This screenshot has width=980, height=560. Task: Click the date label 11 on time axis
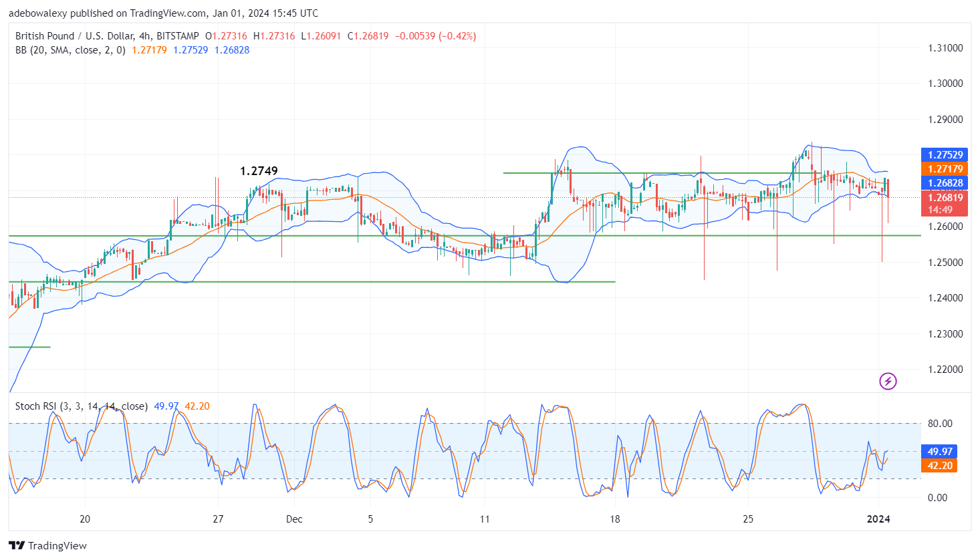(485, 519)
